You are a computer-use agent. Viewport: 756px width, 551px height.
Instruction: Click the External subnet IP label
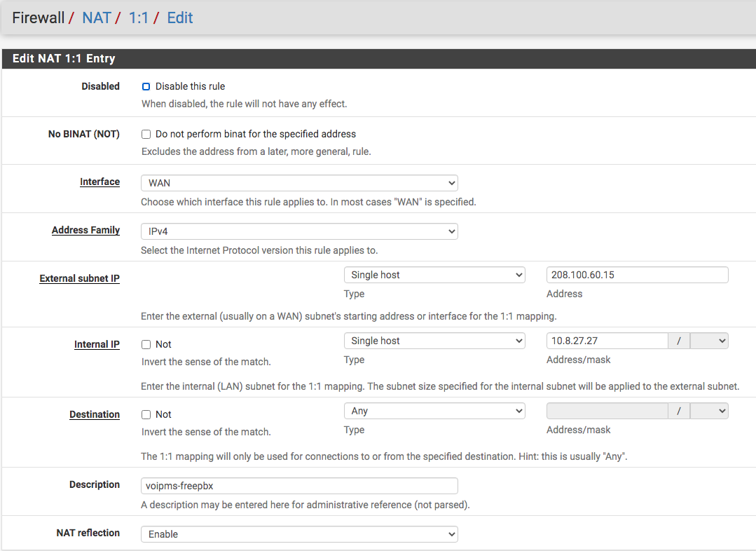80,278
